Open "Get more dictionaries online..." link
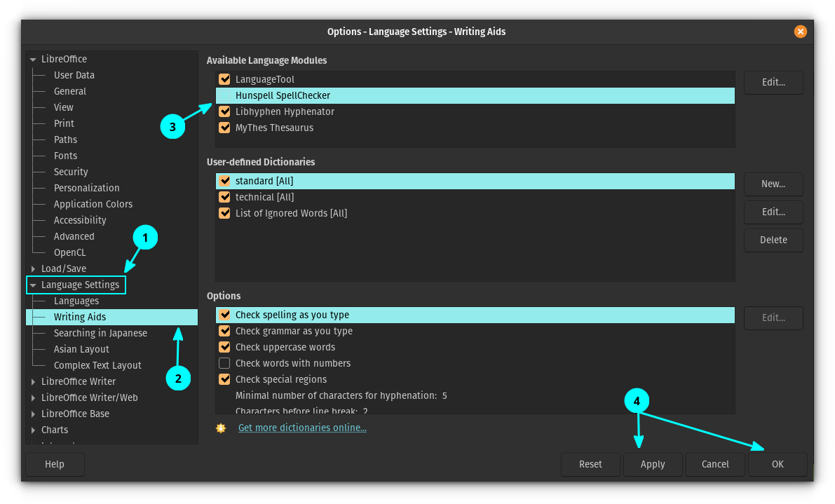This screenshot has height=504, width=835. click(302, 428)
